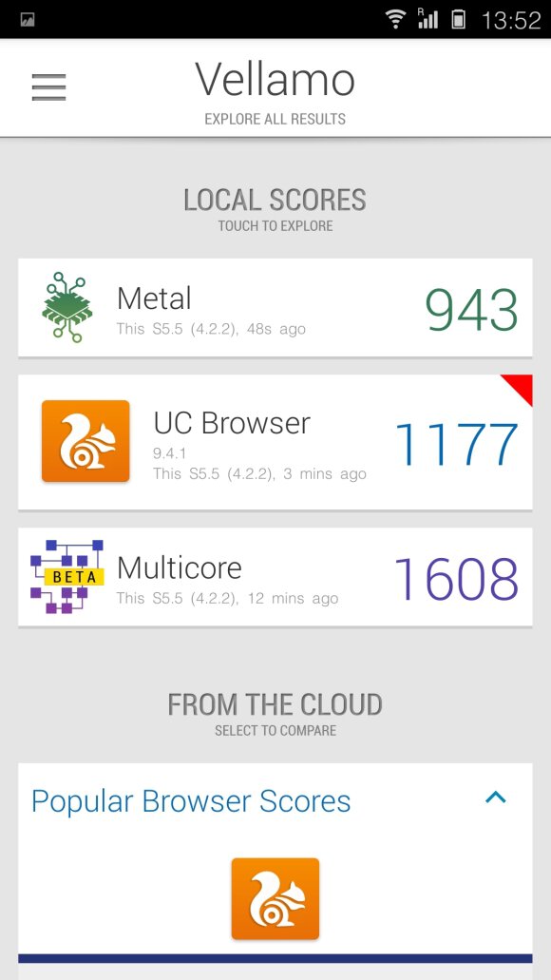Tap the Multicore BETA icon

66,576
